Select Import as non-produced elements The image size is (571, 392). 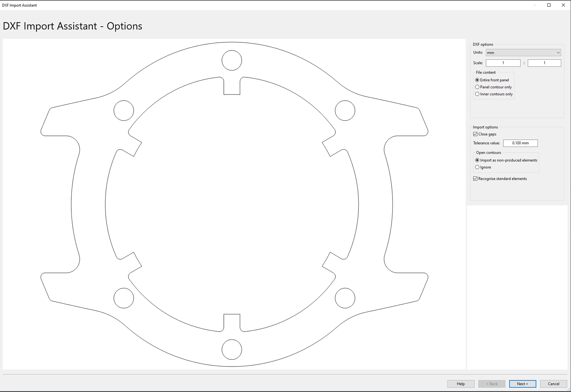[477, 160]
